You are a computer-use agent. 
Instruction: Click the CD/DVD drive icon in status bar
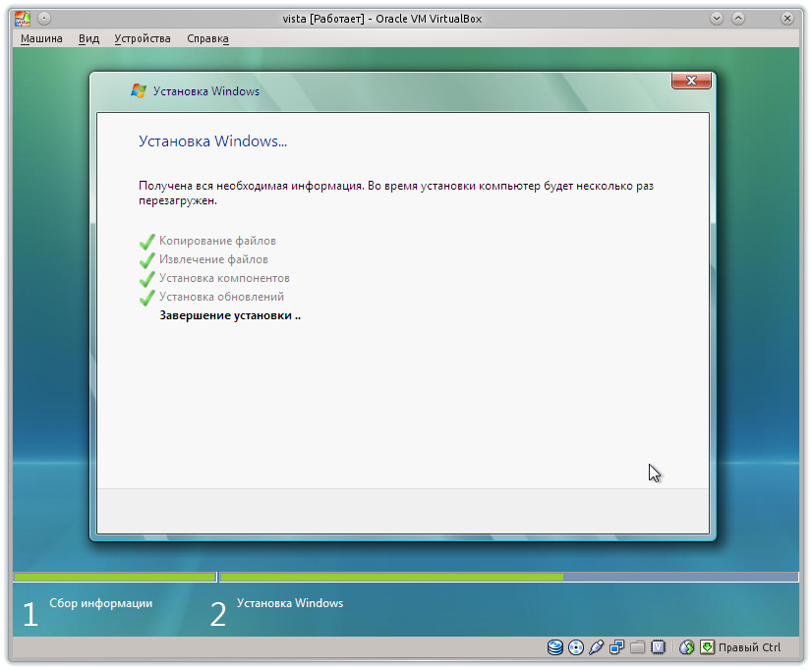(575, 647)
